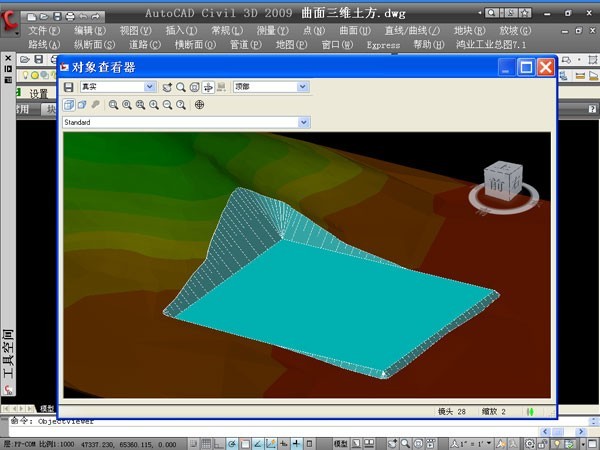Image resolution: width=600 pixels, height=450 pixels.
Task: Click the command line input area
Action: point(300,423)
